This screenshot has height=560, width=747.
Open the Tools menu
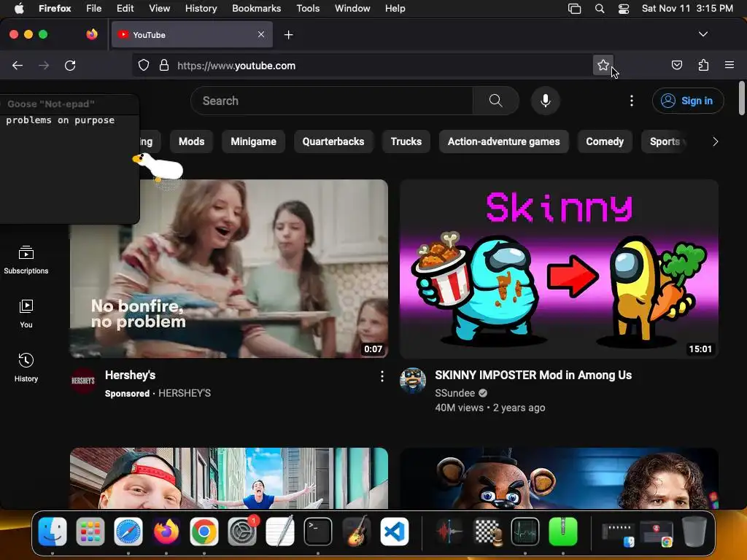(308, 8)
